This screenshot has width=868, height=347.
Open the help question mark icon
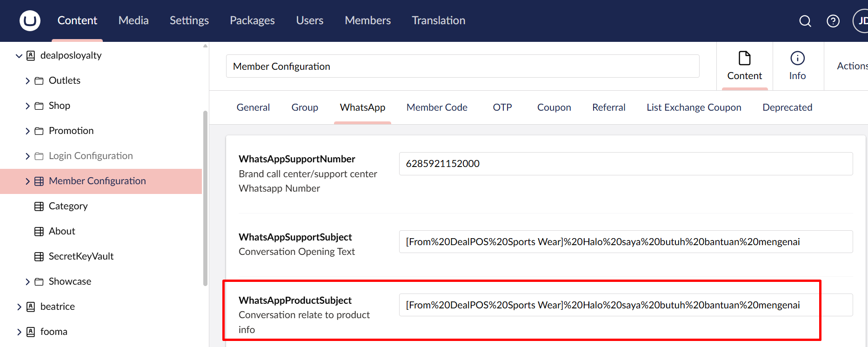pyautogui.click(x=833, y=21)
